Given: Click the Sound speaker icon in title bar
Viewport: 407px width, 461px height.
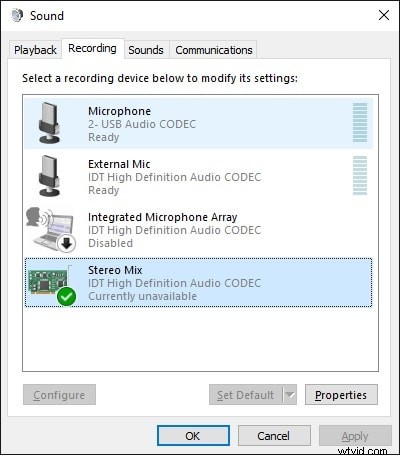Looking at the screenshot, I should point(17,15).
